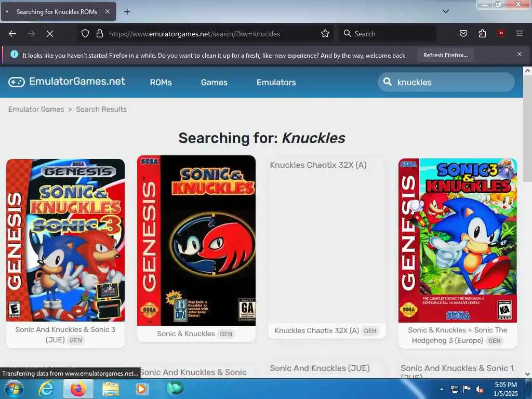Bookmark this page with the star icon
This screenshot has width=532, height=399.
(325, 34)
